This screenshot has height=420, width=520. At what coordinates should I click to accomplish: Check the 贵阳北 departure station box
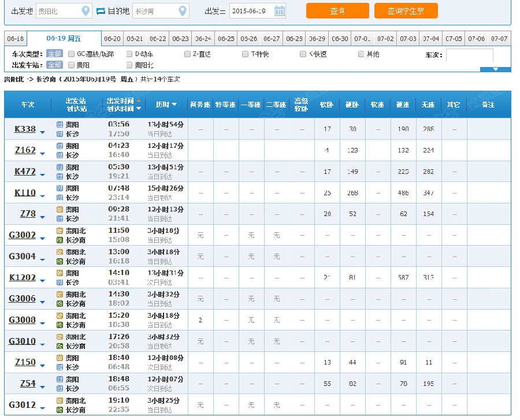click(x=129, y=65)
